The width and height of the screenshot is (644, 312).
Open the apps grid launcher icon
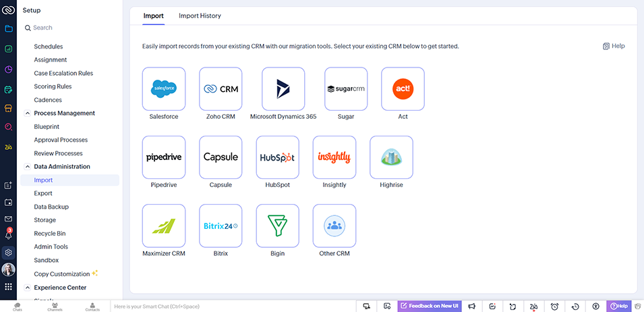[8, 286]
